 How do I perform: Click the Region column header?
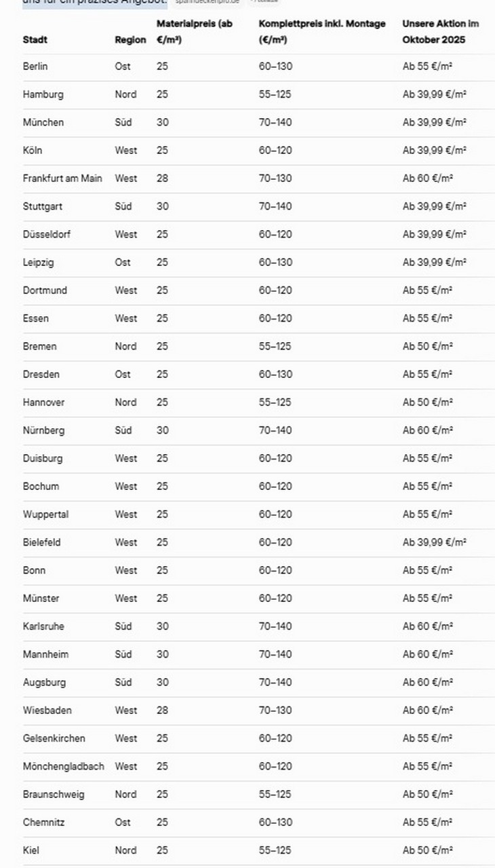130,39
